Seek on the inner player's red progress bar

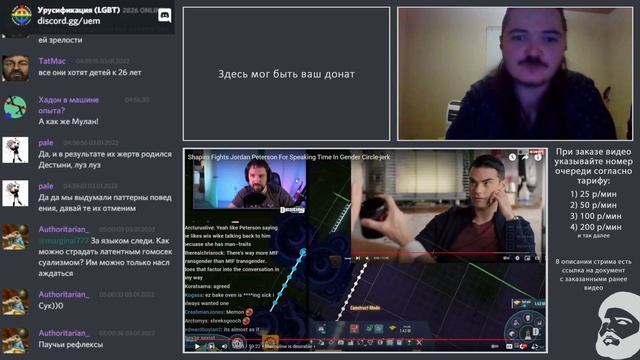(x=445, y=253)
